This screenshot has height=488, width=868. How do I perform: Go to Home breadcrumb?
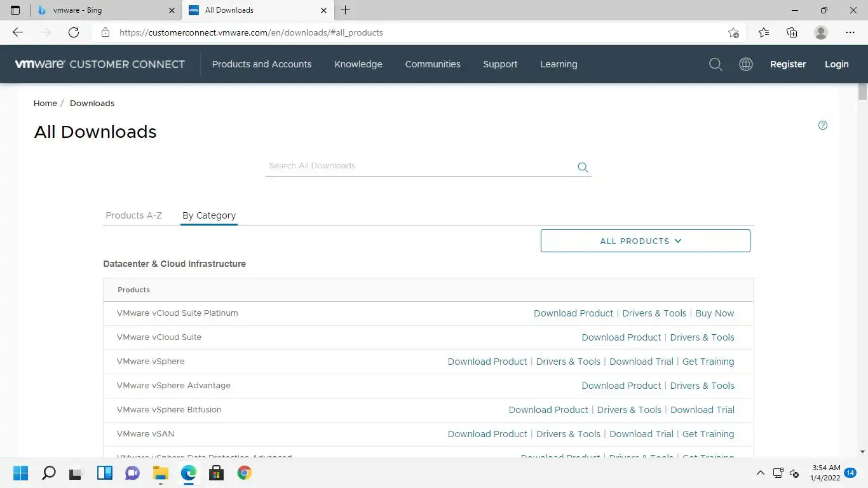click(45, 103)
